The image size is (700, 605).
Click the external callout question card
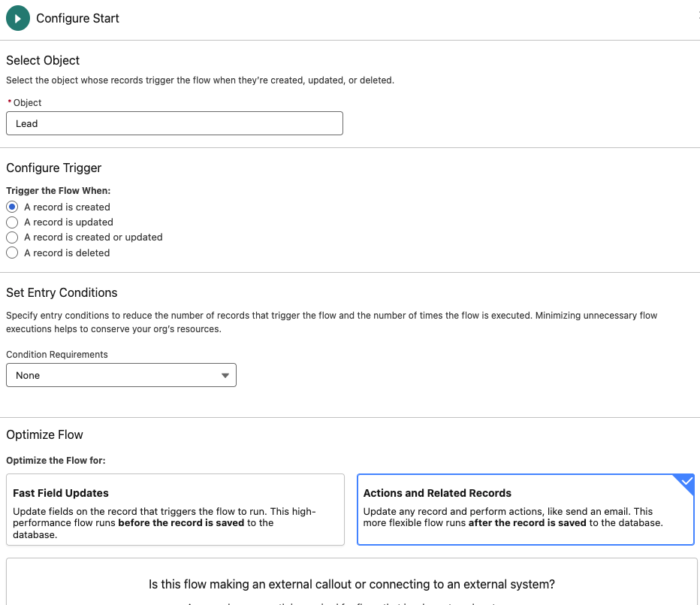pos(352,583)
